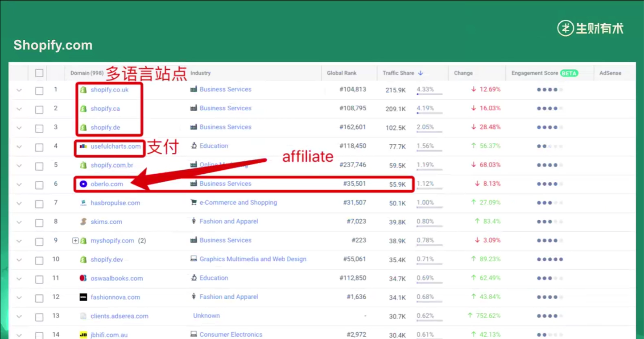
Task: Click the favicon beside shopify.de
Action: point(83,127)
